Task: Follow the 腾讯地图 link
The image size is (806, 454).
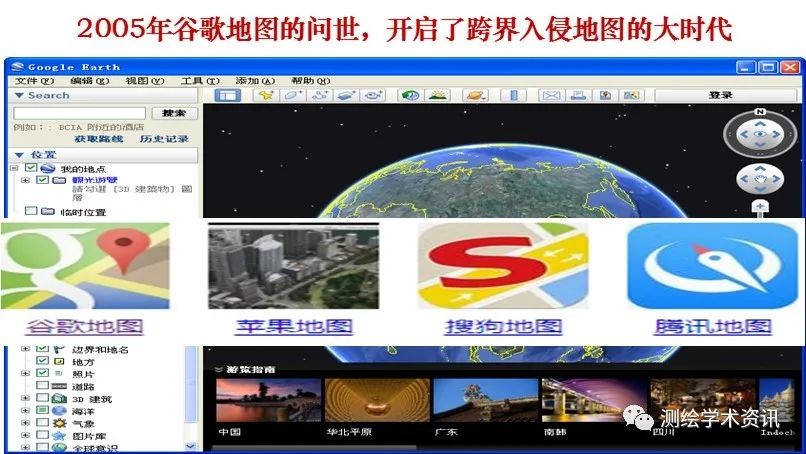Action: (713, 327)
